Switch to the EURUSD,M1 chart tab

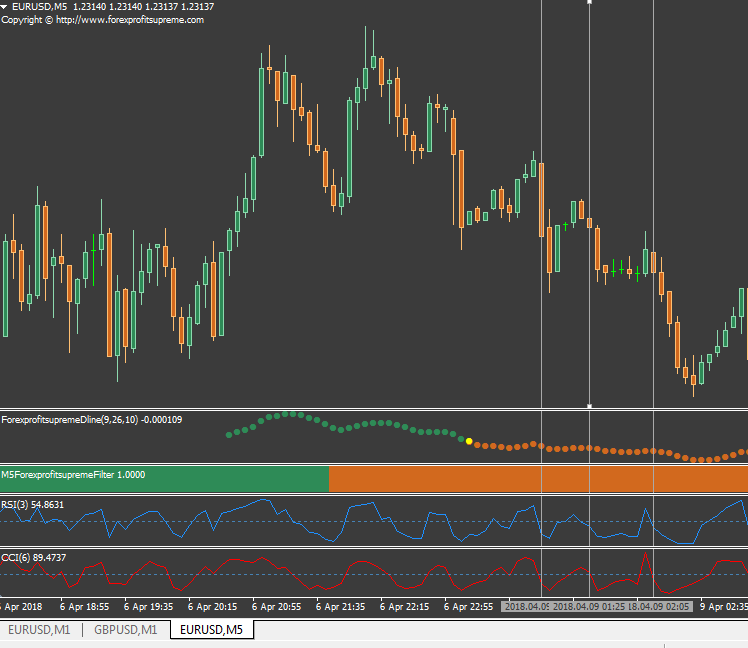point(39,630)
